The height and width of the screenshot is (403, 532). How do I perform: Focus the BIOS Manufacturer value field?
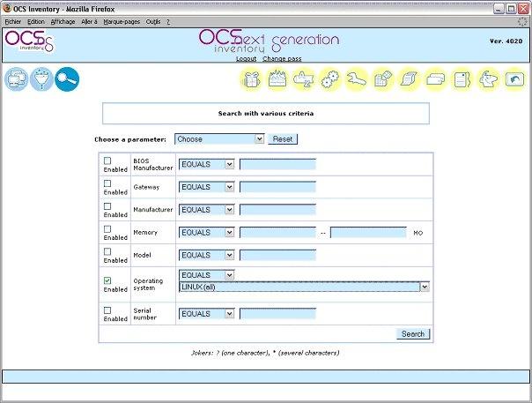click(x=277, y=164)
